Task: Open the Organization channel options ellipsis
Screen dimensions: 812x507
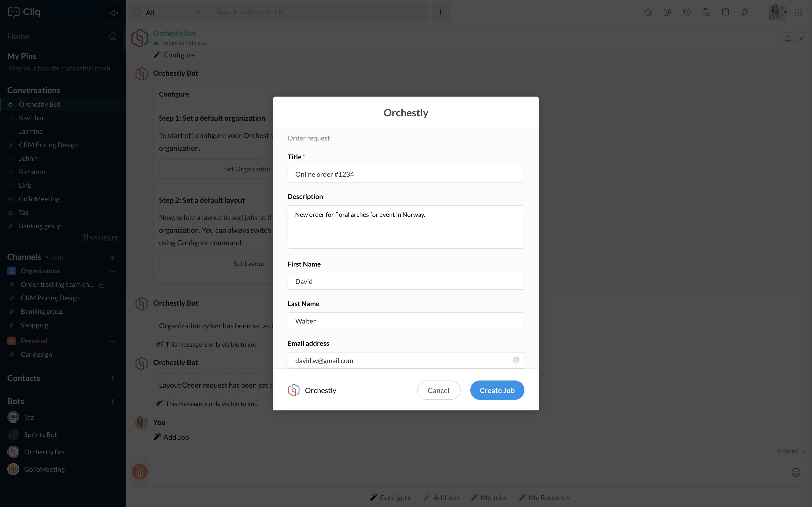Action: click(113, 271)
